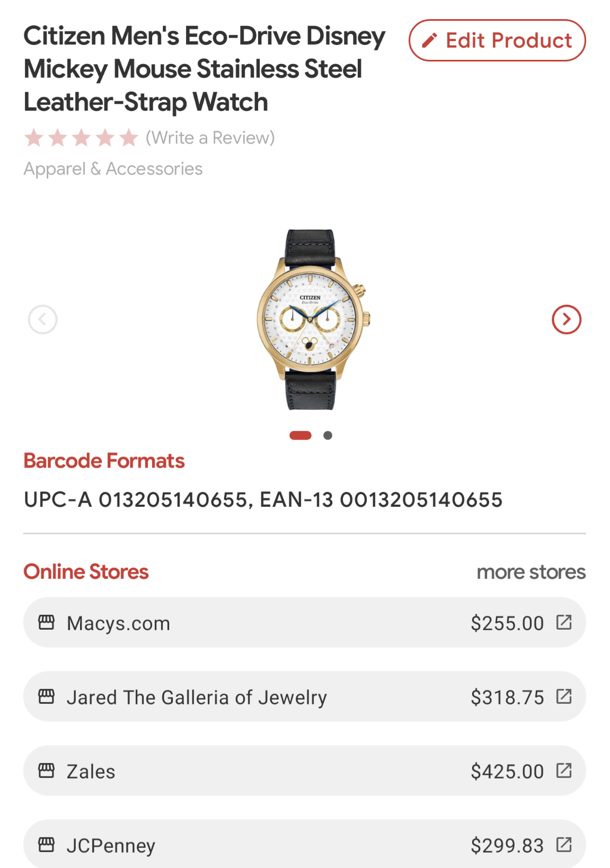Open the Macys.com external link icon

coord(564,622)
